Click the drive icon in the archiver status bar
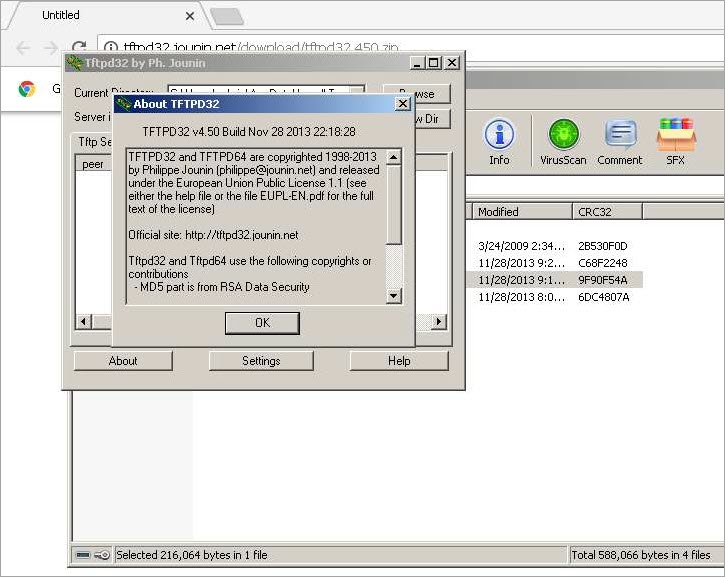The image size is (725, 577). [83, 555]
